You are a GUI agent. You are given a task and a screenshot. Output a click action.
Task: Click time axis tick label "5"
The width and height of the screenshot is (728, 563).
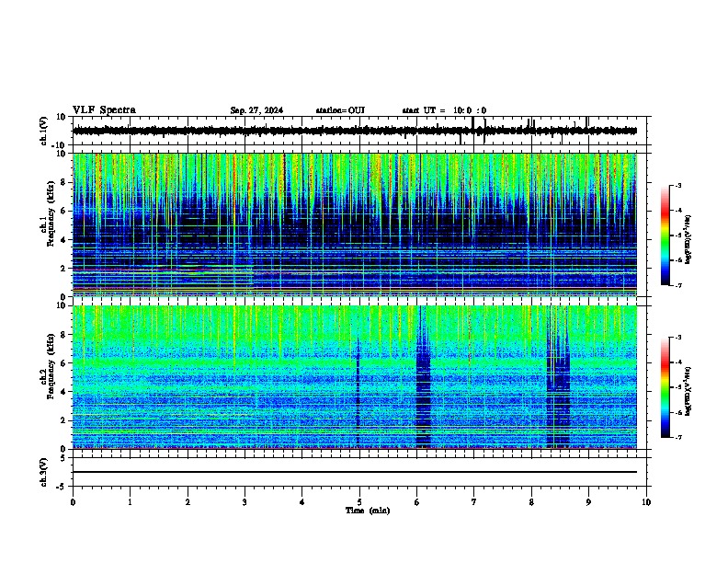point(359,502)
